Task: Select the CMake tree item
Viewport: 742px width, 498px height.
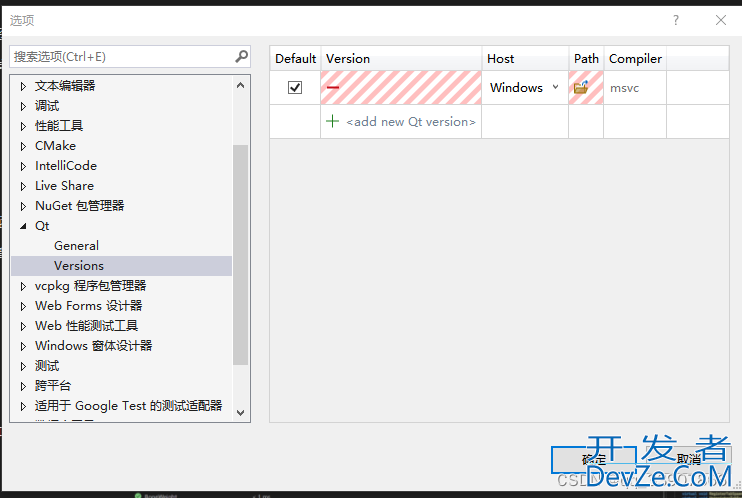Action: [55, 146]
